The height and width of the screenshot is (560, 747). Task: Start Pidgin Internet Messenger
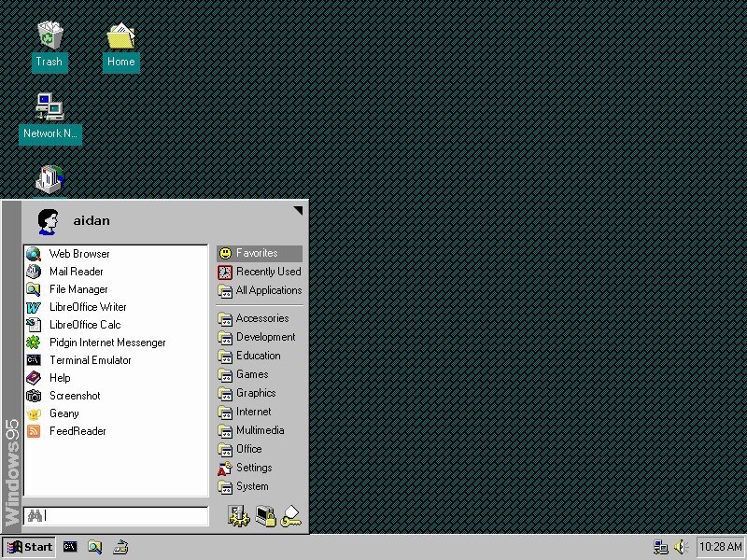point(108,343)
